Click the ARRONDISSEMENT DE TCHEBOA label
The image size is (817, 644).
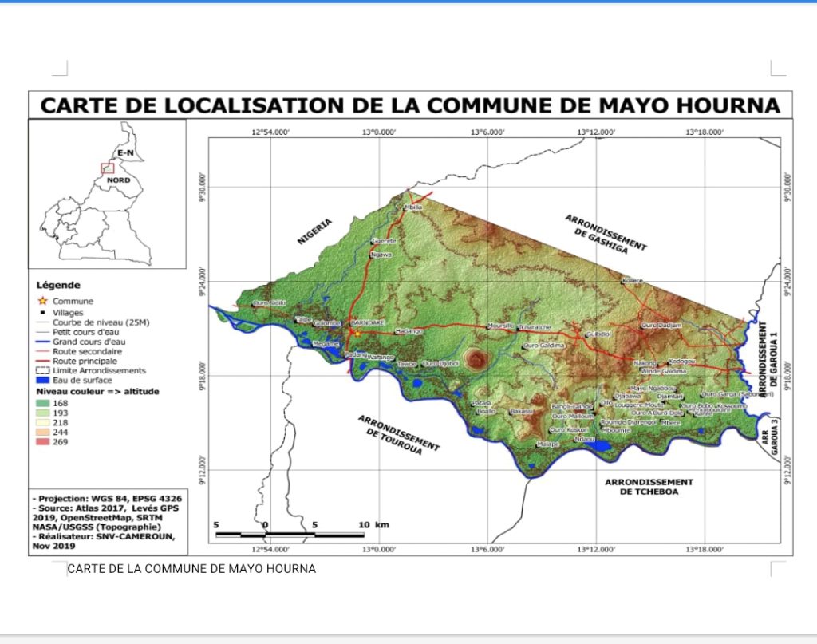[x=649, y=487]
